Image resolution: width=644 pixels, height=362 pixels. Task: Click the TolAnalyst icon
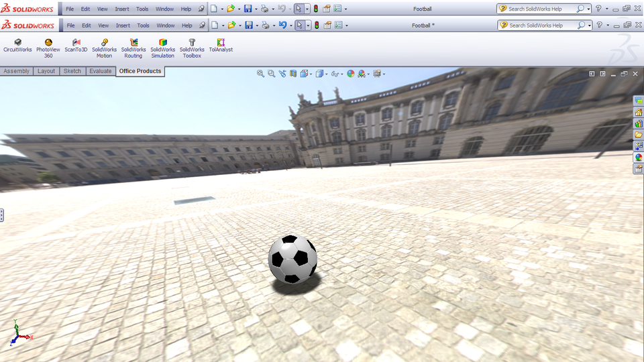[221, 46]
